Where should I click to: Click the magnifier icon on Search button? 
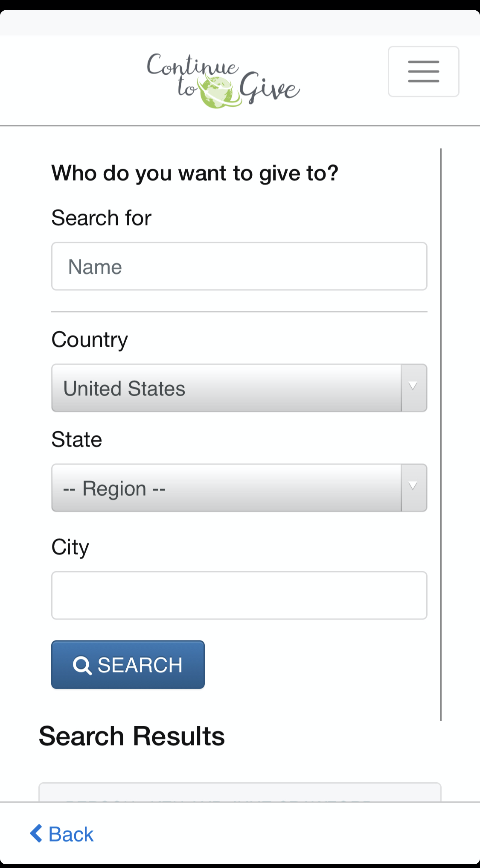click(82, 665)
